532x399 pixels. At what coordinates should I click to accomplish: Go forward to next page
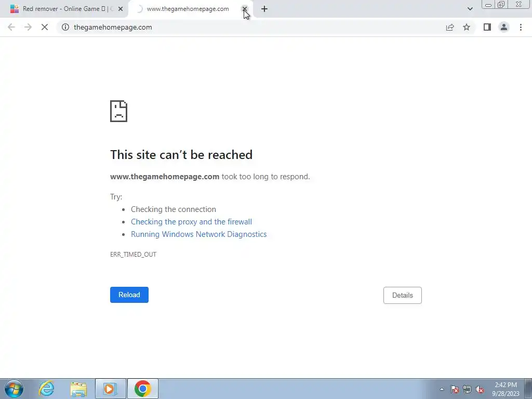[28, 27]
